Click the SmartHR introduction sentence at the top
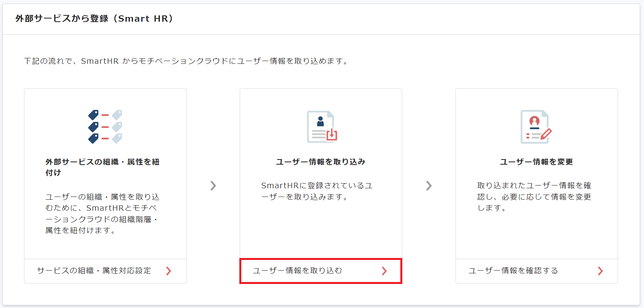644x308 pixels. coord(185,61)
